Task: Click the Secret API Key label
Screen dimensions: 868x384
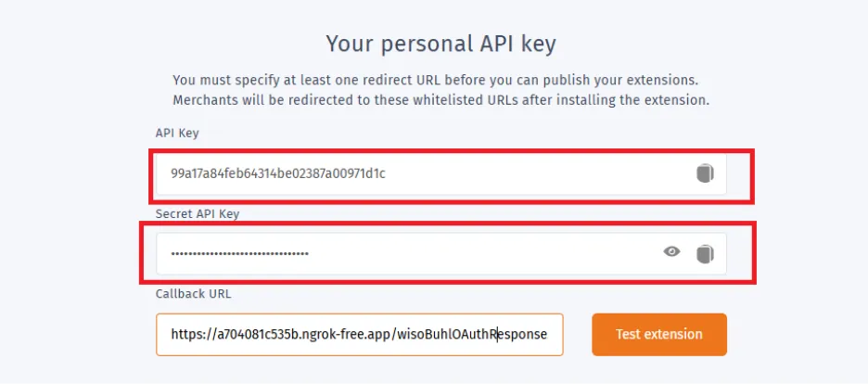Action: click(x=198, y=213)
